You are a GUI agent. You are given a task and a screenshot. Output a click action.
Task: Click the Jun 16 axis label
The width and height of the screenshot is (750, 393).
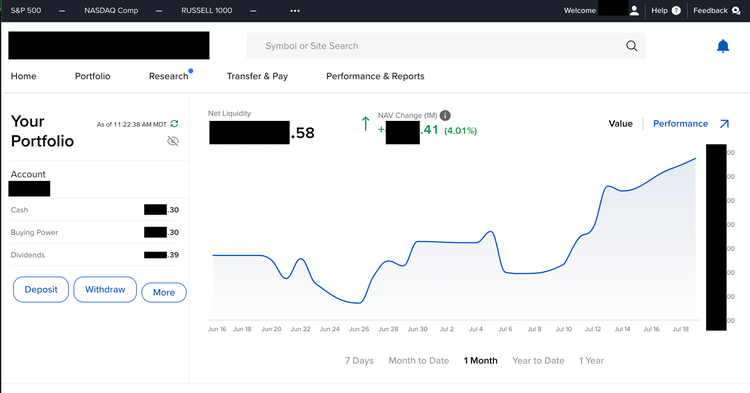[217, 329]
